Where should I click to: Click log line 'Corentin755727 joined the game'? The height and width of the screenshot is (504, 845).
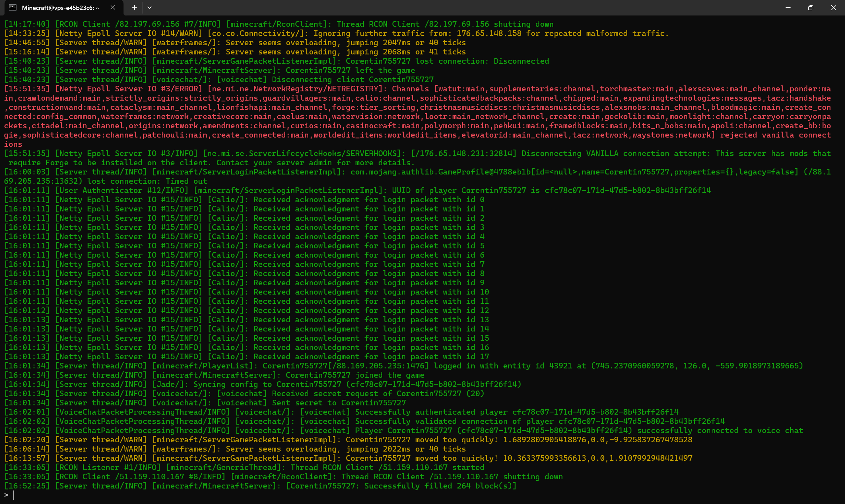click(x=214, y=375)
